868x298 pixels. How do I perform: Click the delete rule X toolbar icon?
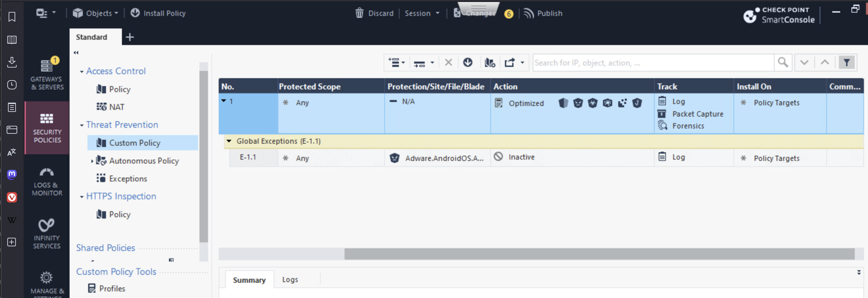(448, 63)
